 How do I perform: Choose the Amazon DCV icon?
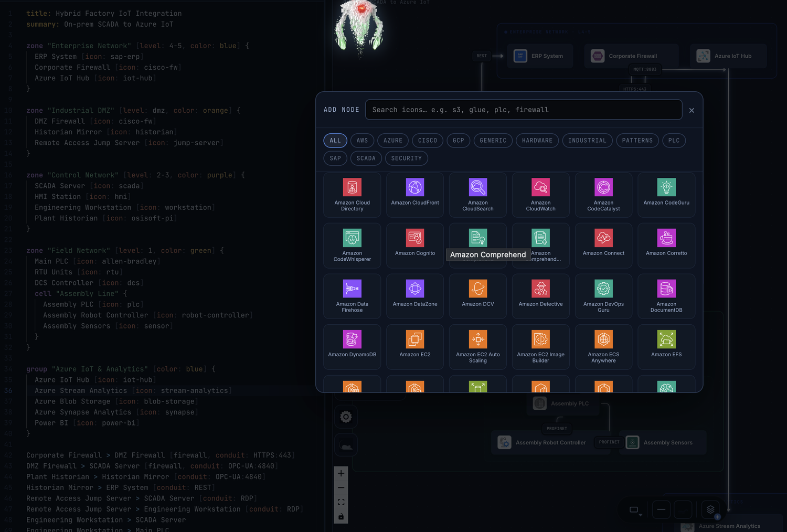[x=478, y=296]
